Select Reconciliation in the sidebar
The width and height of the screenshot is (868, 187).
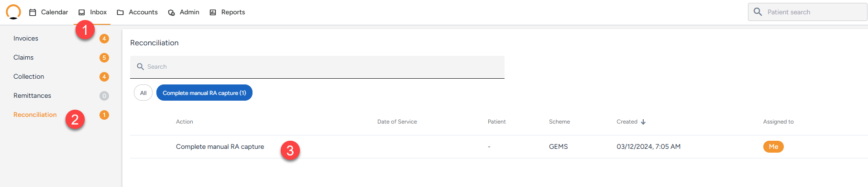pyautogui.click(x=35, y=115)
